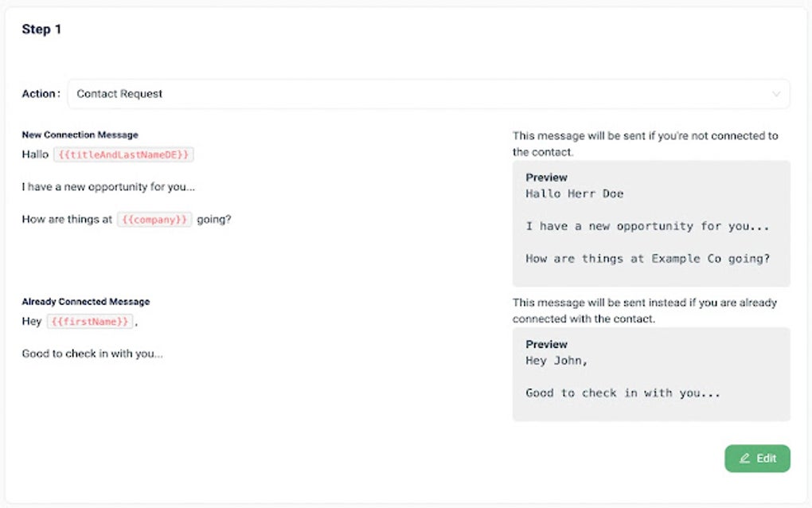Click "I have a new opportunity" message line

point(108,187)
